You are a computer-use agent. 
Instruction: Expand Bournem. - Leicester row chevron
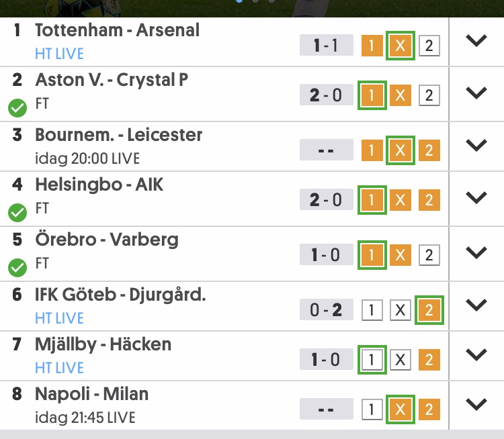[476, 146]
